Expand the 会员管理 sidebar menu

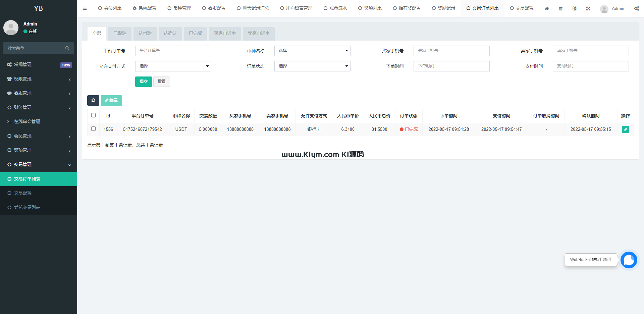[39, 136]
